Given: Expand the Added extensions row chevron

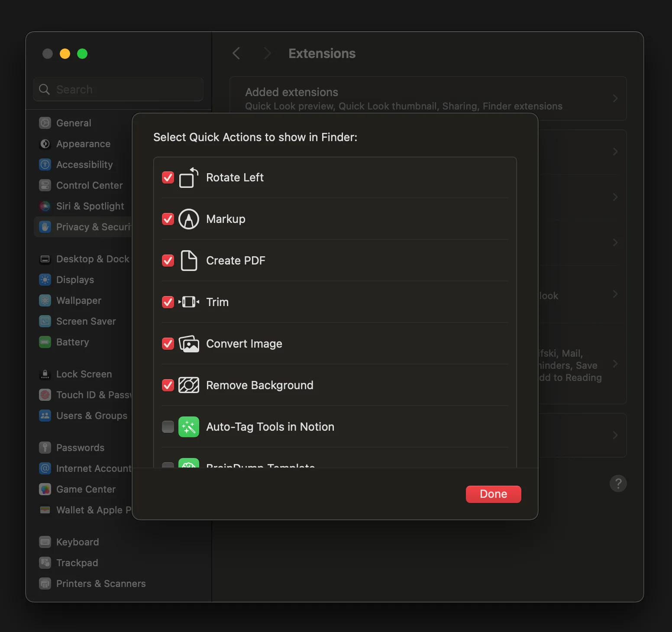Looking at the screenshot, I should point(615,99).
